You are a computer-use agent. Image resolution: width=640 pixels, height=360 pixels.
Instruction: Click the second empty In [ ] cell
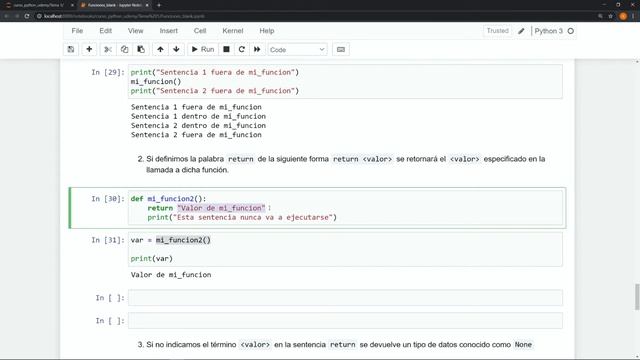tap(345, 320)
